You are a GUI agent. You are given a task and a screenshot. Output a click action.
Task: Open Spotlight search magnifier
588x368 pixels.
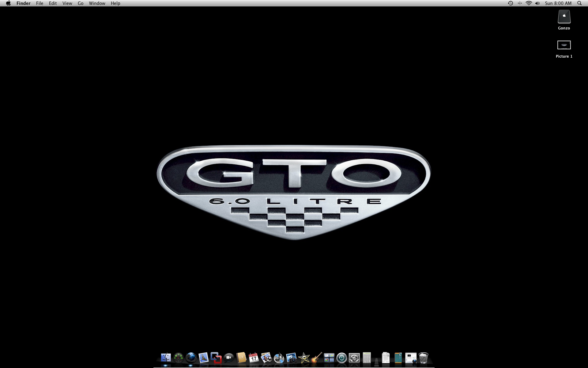(579, 3)
